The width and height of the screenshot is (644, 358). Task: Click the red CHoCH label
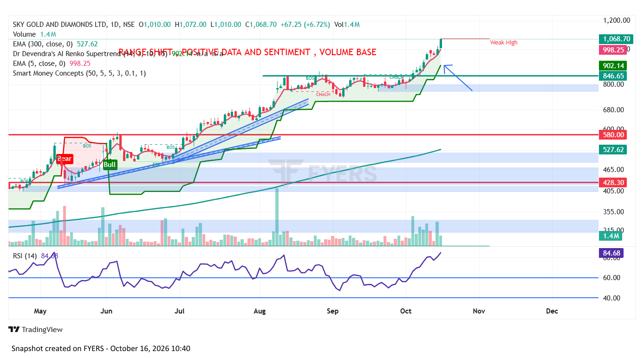tap(323, 95)
